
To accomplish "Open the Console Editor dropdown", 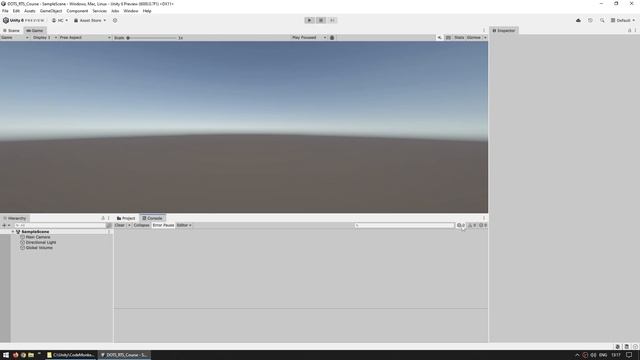I will (184, 225).
